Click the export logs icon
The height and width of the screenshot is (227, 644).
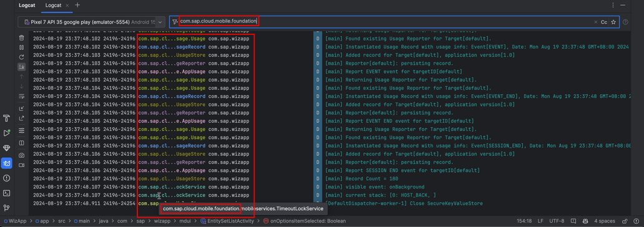pos(21,118)
